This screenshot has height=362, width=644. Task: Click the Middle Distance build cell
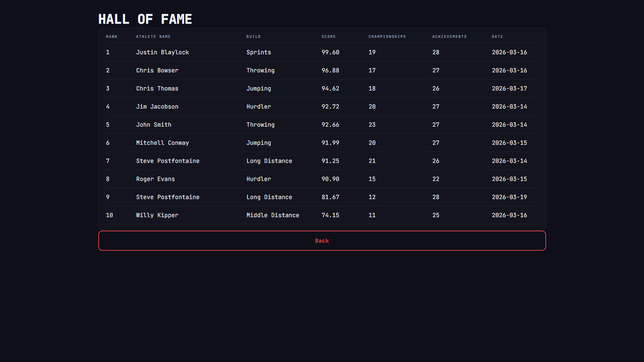273,215
